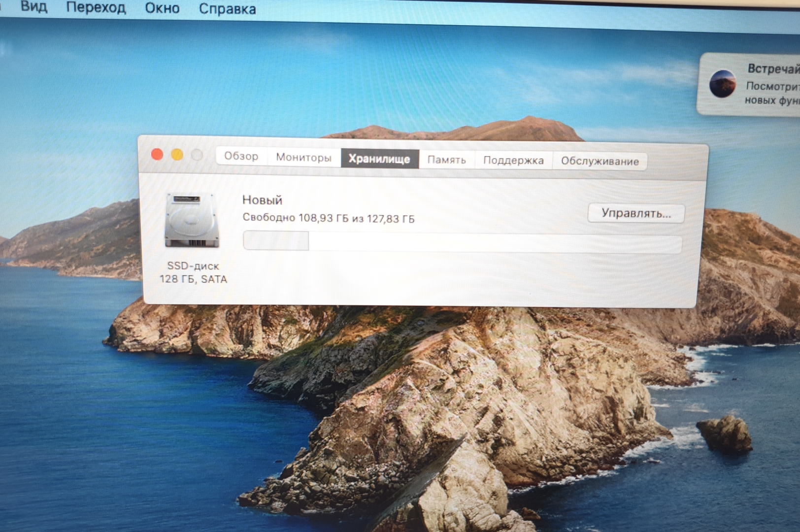Open the Поддержка tab
The width and height of the screenshot is (800, 532).
coord(513,160)
